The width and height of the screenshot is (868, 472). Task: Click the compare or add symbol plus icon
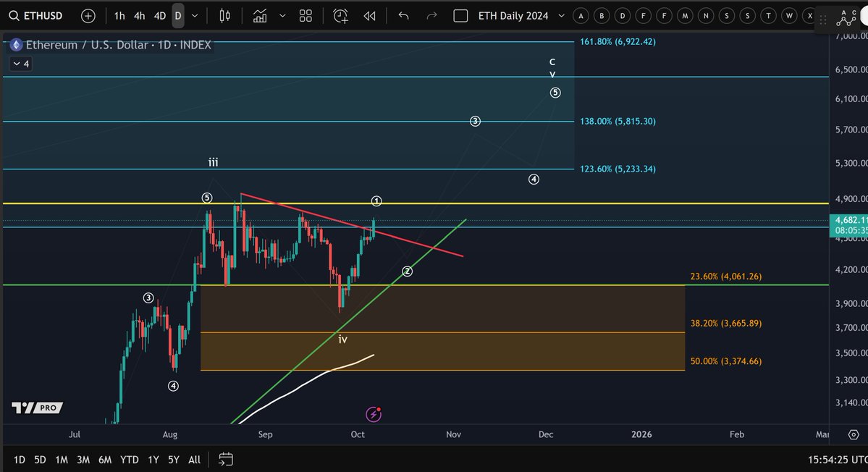(88, 16)
